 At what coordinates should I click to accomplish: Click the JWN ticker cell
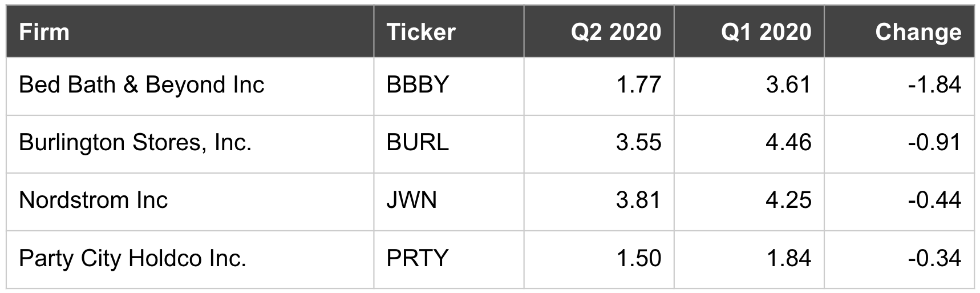pos(411,200)
